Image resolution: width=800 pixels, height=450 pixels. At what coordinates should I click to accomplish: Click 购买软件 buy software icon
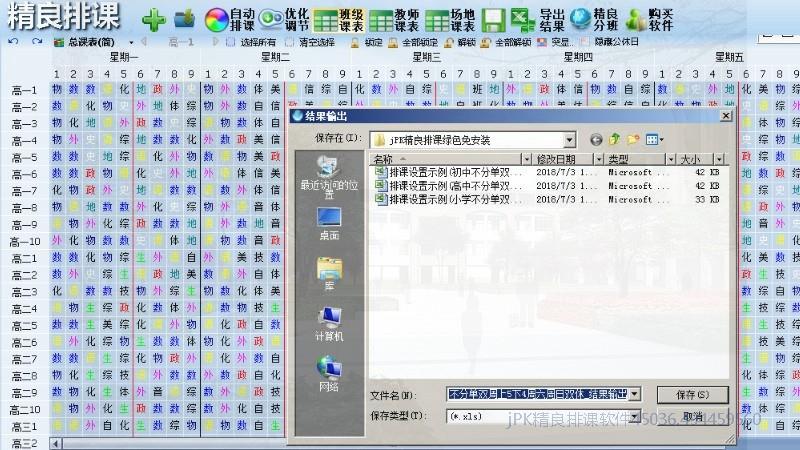coord(650,19)
